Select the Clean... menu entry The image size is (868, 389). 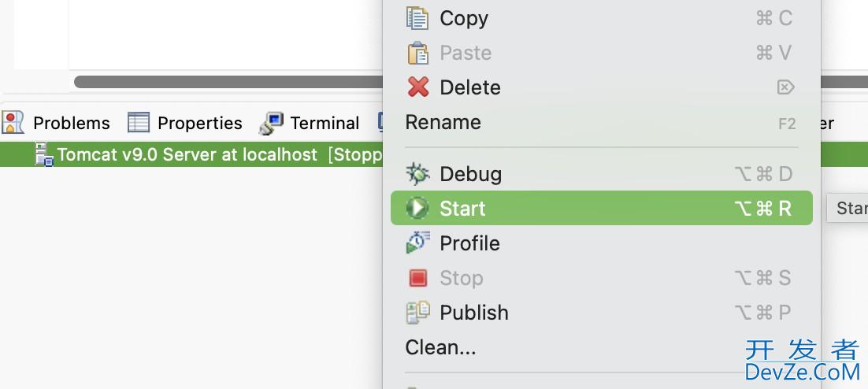coord(440,347)
